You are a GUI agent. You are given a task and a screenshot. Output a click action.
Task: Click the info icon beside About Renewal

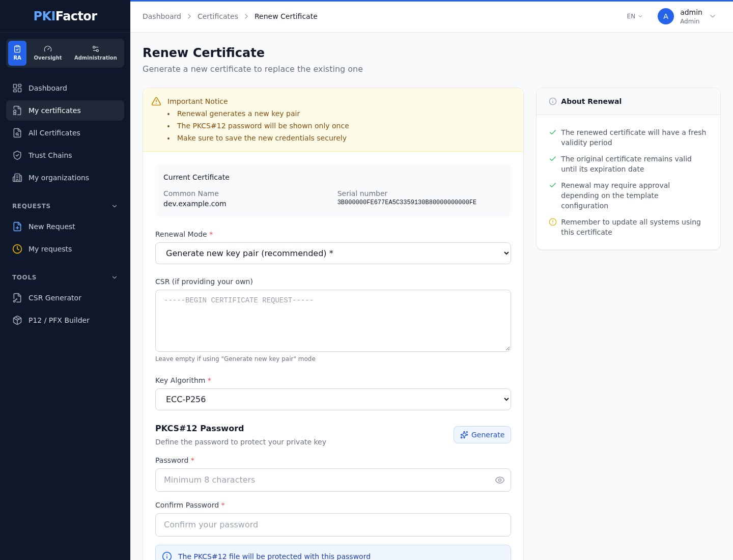[553, 101]
